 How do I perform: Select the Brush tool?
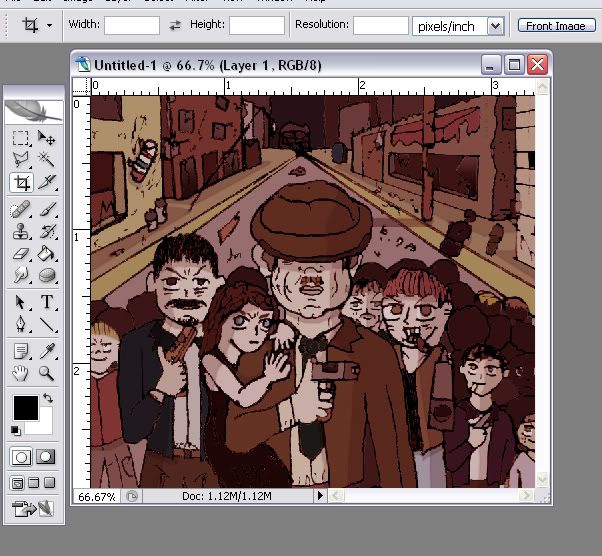[46, 209]
